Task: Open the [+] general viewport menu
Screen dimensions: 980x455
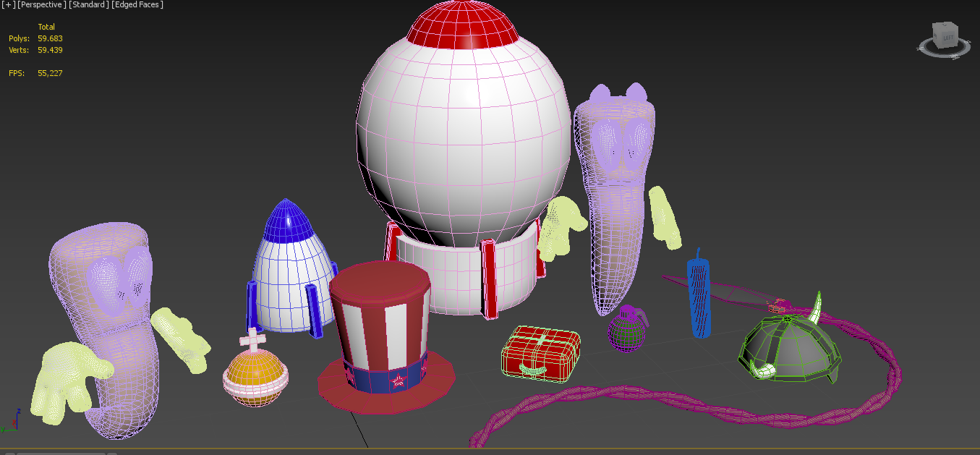Action: click(7, 4)
